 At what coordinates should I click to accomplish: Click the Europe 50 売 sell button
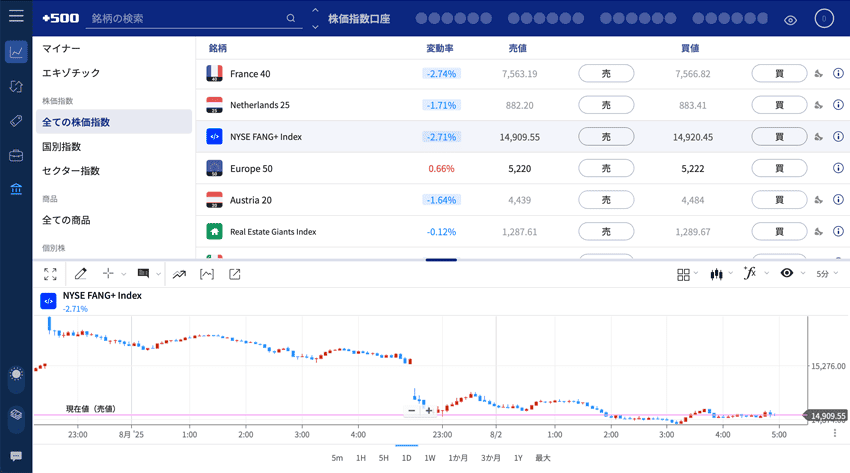(606, 168)
